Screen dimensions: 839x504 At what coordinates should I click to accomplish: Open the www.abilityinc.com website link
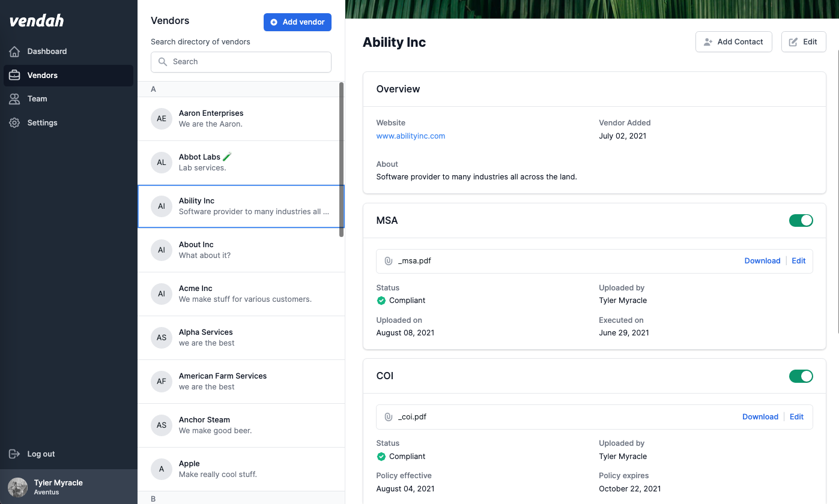click(411, 136)
